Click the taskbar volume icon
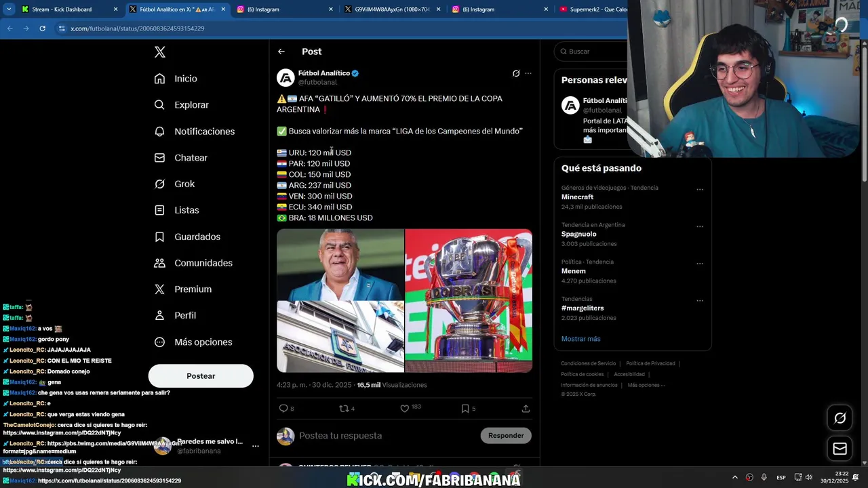Image resolution: width=868 pixels, height=488 pixels. point(808,477)
